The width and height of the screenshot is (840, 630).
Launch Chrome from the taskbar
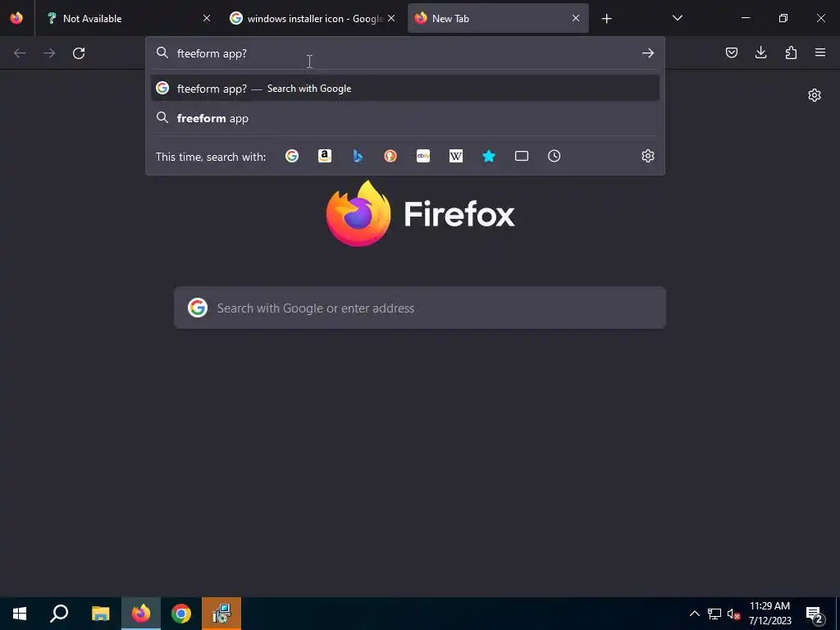181,614
